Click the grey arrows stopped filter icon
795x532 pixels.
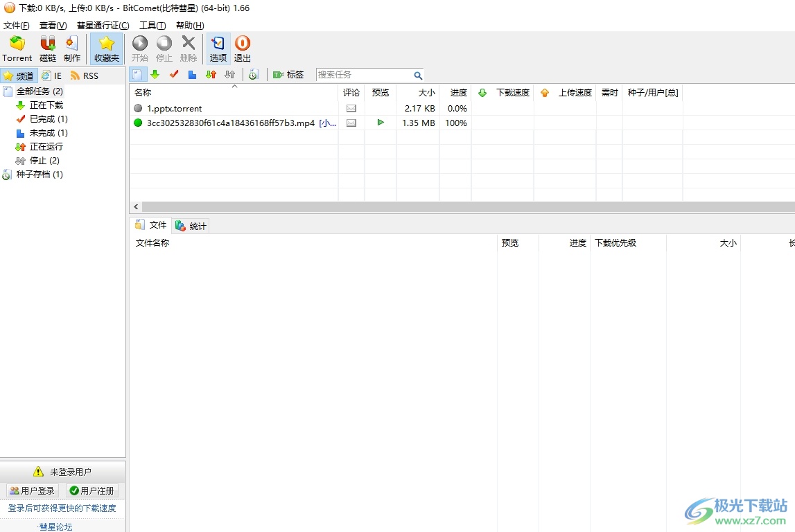pyautogui.click(x=229, y=75)
